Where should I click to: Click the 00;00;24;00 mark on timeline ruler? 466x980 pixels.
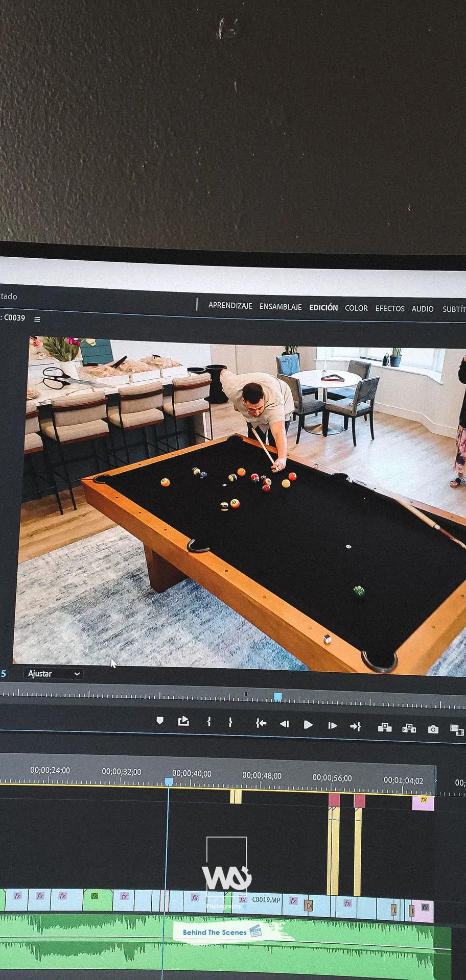coord(50,770)
